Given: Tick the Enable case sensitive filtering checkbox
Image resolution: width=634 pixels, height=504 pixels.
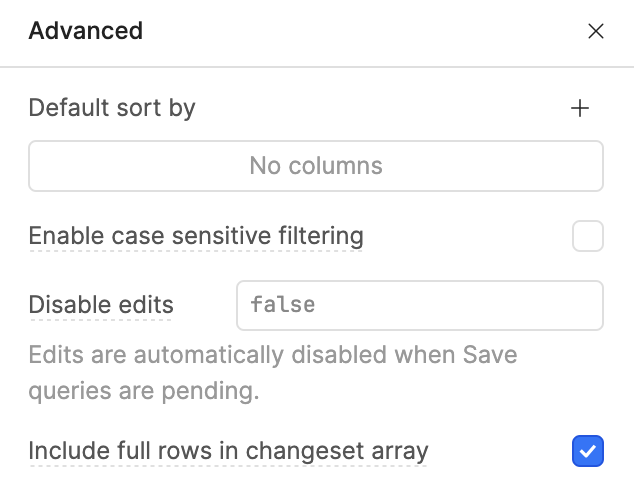Looking at the screenshot, I should pyautogui.click(x=588, y=237).
